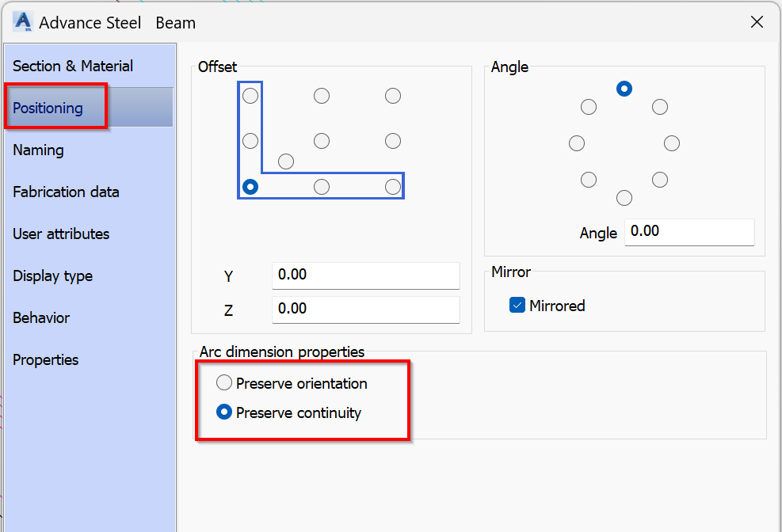Select top-center offset radio button

pos(322,96)
